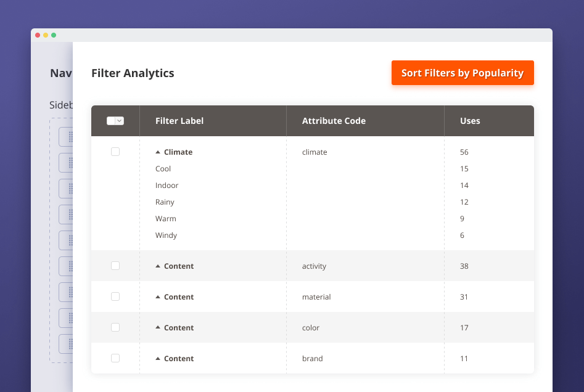
Task: Select the checkbox on the Climate row
Action: 115,151
